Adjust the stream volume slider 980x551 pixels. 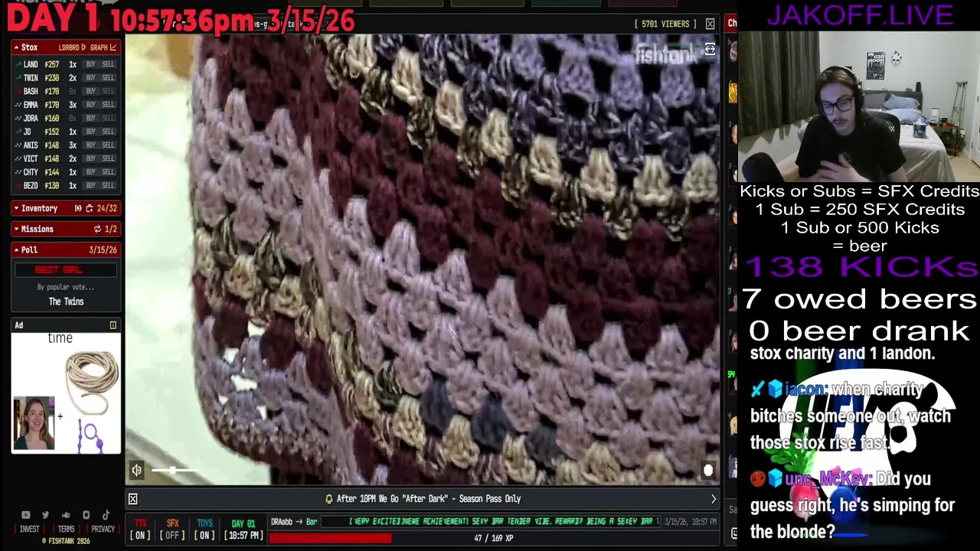point(174,471)
